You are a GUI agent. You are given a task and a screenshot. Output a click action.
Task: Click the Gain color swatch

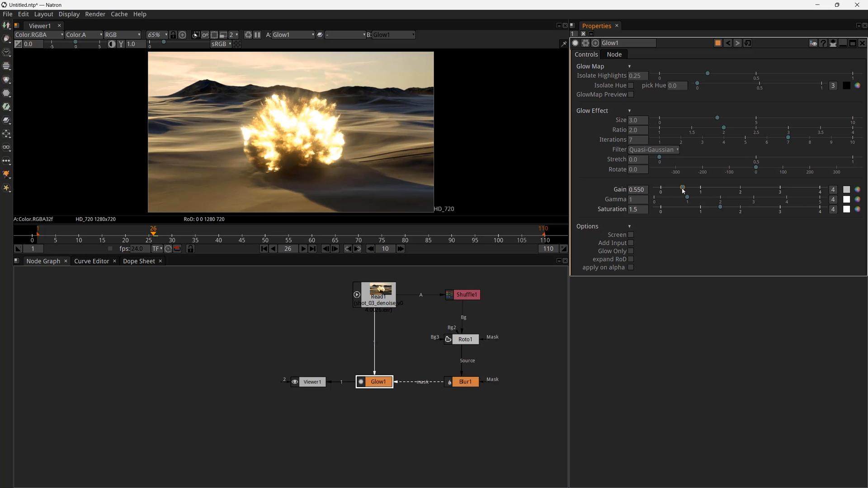pos(846,189)
